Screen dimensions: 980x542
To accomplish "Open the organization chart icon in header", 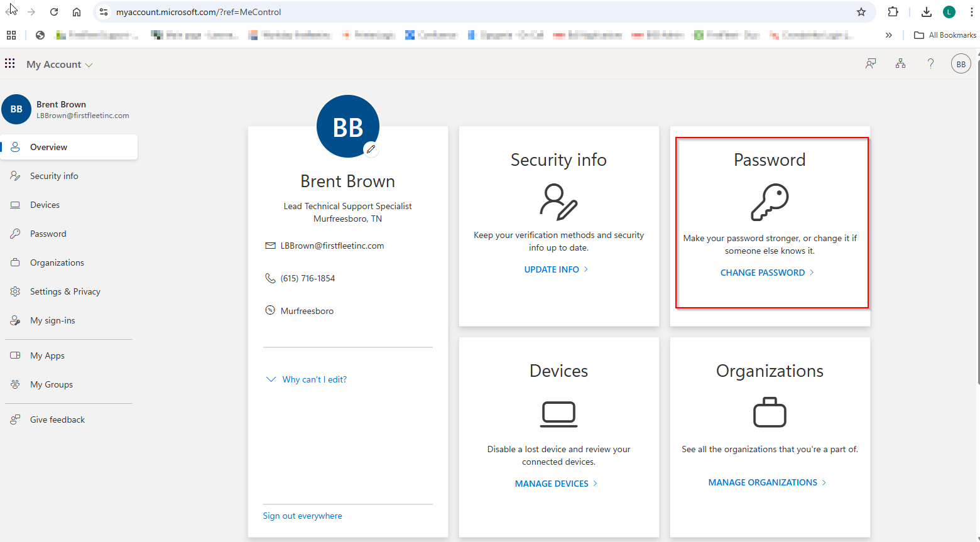I will click(900, 63).
